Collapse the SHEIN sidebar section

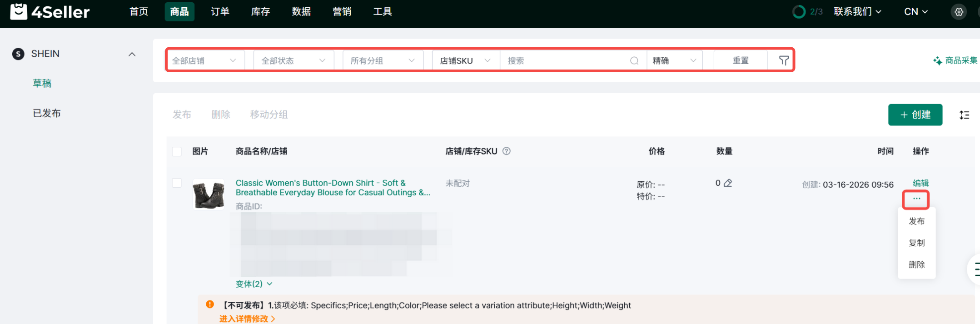[x=132, y=54]
